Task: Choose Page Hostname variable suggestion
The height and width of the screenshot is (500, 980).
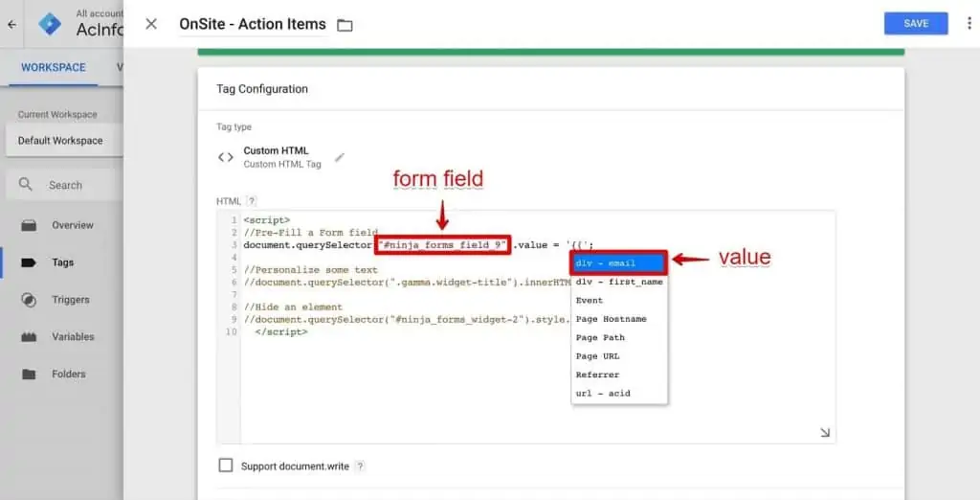Action: pos(619,319)
